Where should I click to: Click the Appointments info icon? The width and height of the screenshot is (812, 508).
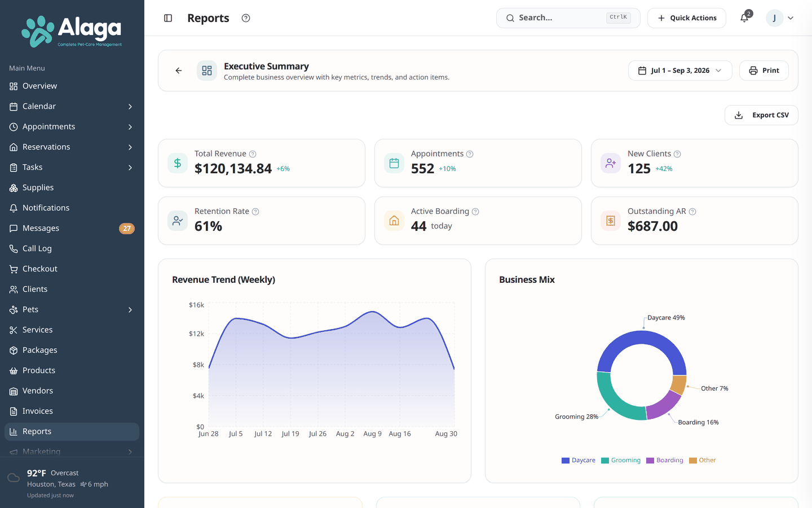coord(470,154)
